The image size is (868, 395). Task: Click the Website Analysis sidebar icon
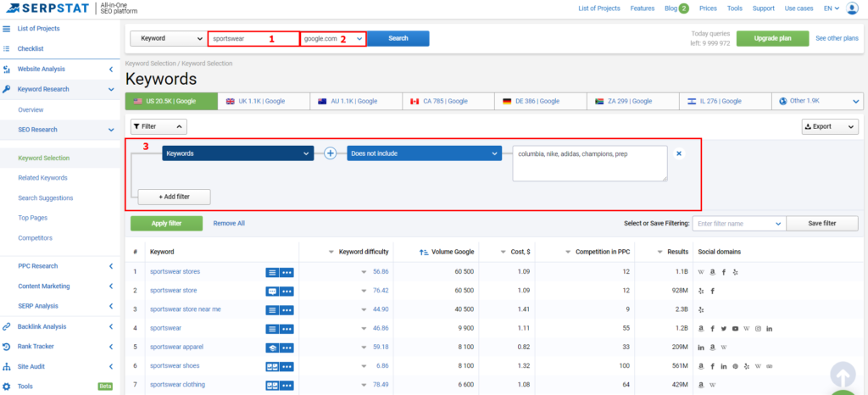click(7, 70)
